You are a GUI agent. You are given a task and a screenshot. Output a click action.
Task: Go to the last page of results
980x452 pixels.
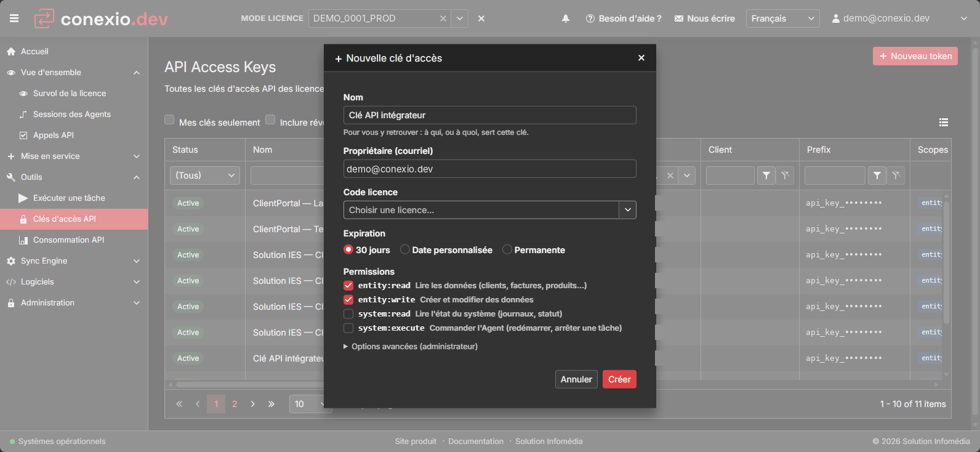(271, 404)
